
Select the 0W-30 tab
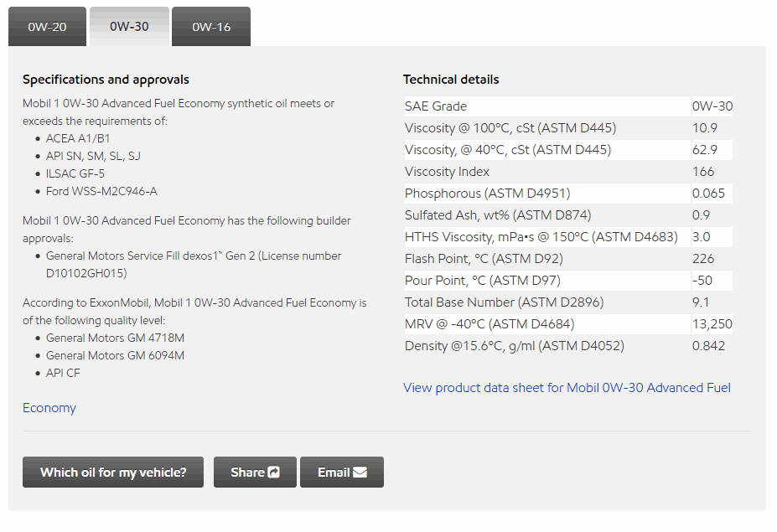tap(129, 27)
